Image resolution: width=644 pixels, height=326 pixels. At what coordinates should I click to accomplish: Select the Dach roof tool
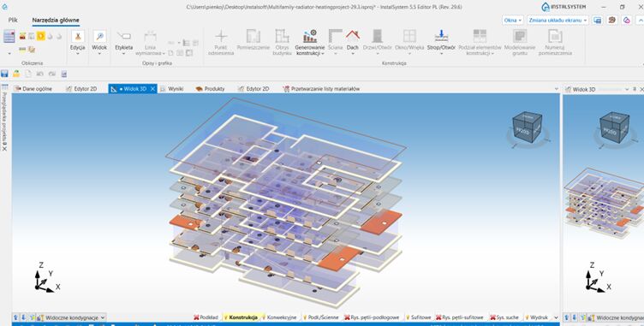pos(352,42)
